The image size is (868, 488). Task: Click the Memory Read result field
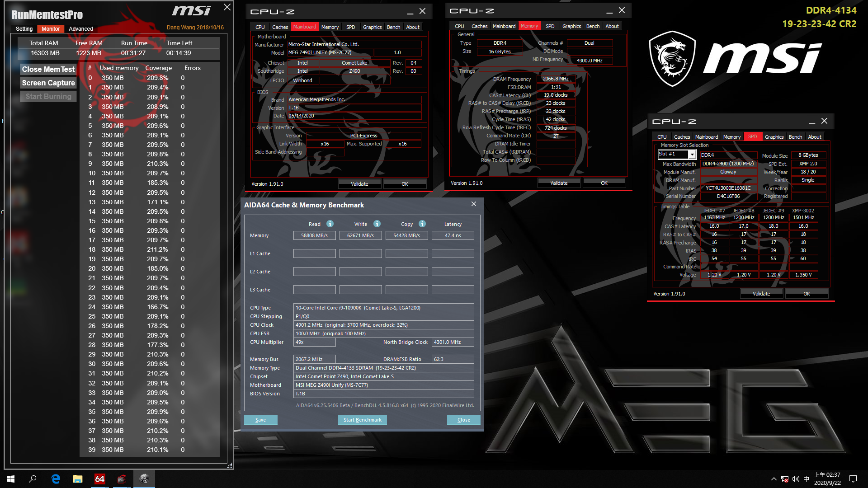314,235
